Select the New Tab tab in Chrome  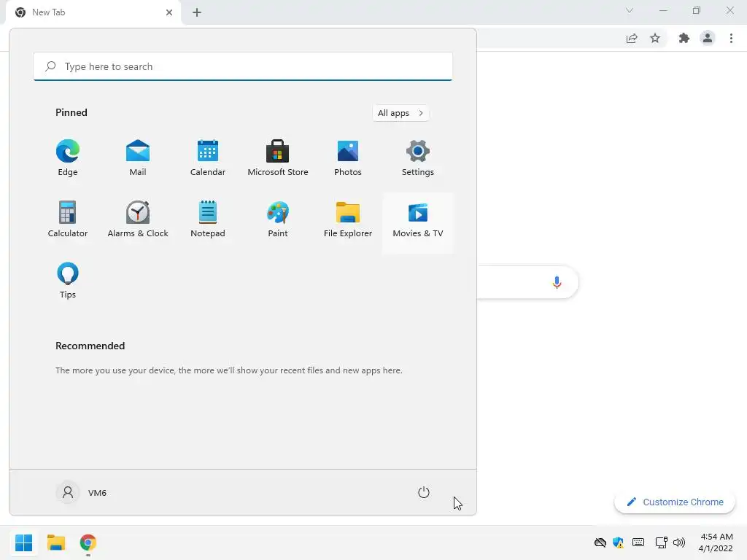(x=93, y=12)
